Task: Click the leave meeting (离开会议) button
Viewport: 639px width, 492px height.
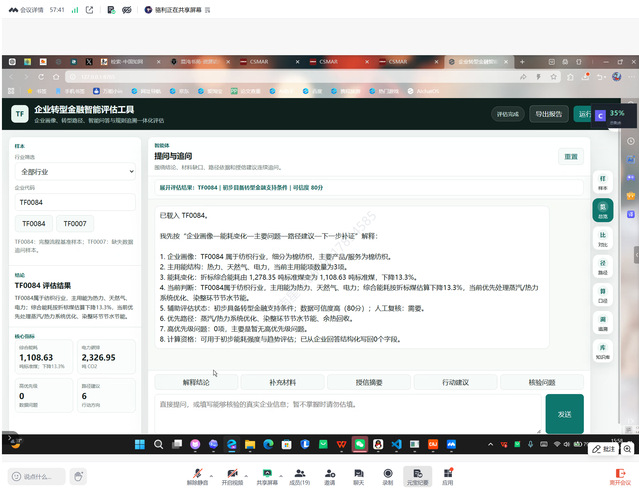Action: [x=620, y=476]
